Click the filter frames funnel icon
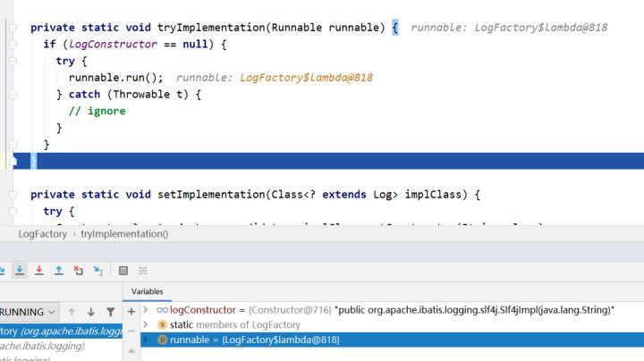 [111, 312]
